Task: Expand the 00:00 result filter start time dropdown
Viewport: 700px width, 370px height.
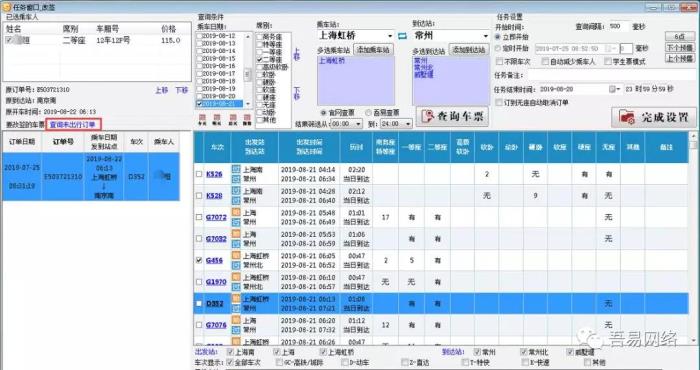Action: (x=359, y=124)
